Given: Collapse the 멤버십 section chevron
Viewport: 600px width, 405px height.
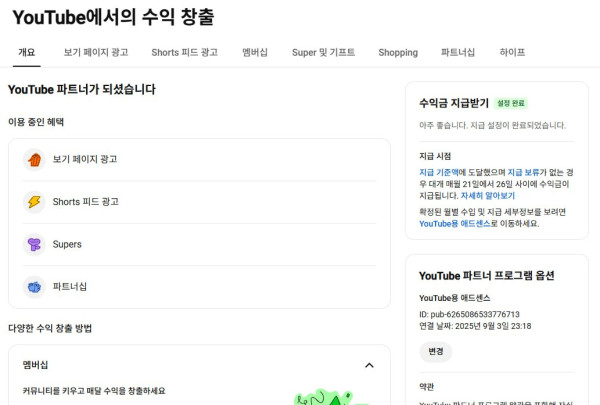Looking at the screenshot, I should [x=369, y=365].
